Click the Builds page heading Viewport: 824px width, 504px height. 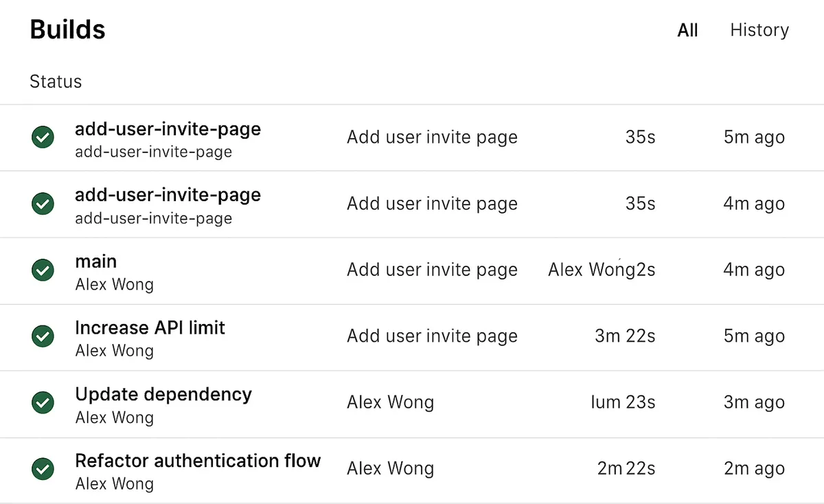pos(68,30)
